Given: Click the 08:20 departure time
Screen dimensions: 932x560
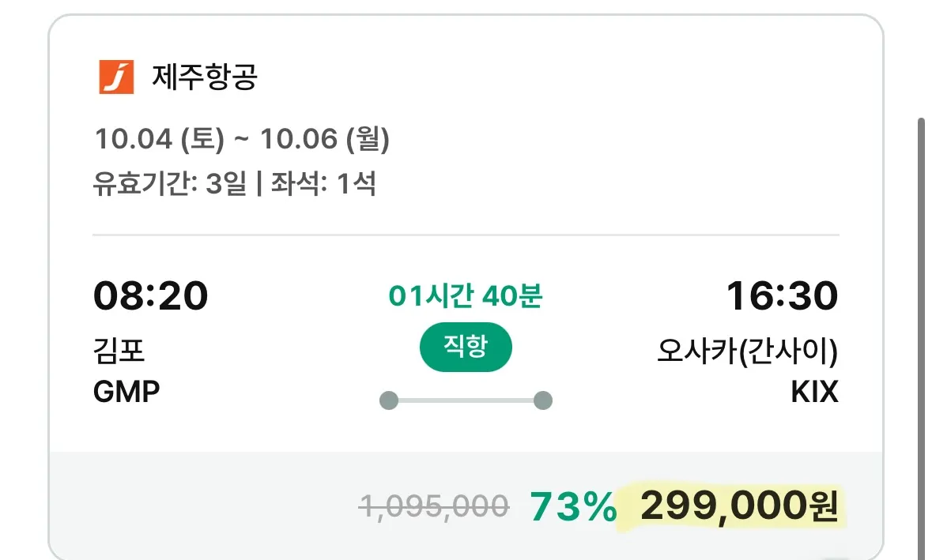Looking at the screenshot, I should pos(151,297).
